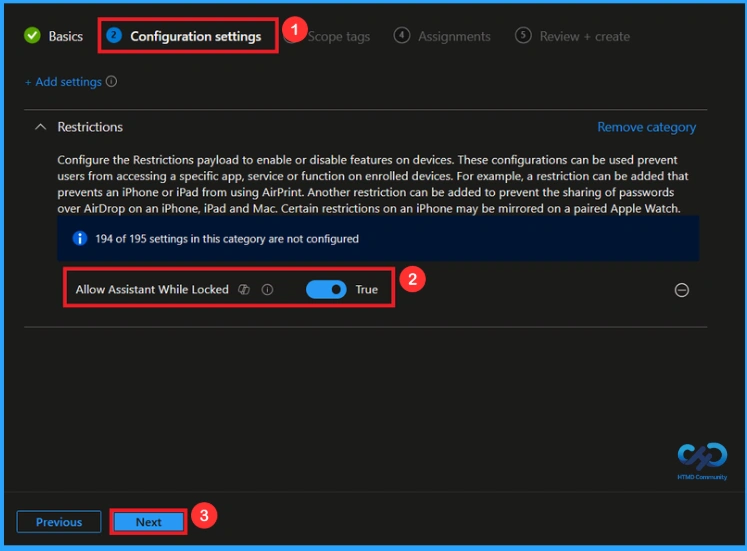The image size is (747, 551).
Task: Click the True value label
Action: 366,290
